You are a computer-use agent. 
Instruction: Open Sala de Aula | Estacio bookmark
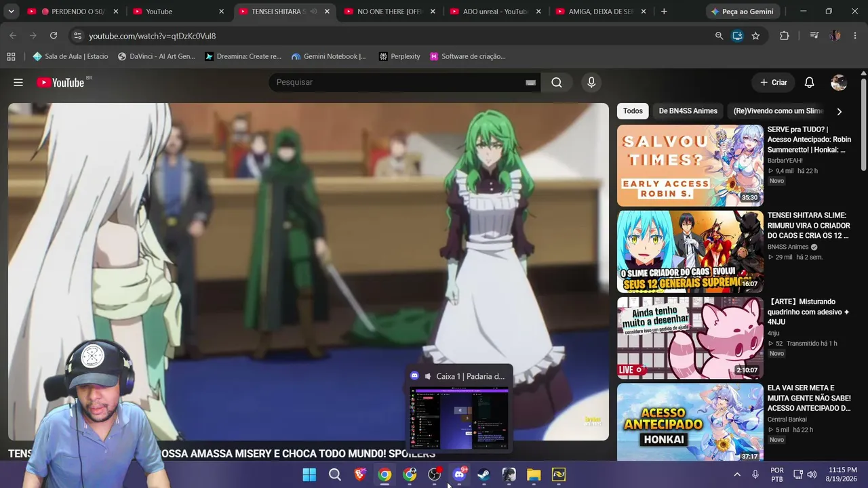click(x=71, y=56)
